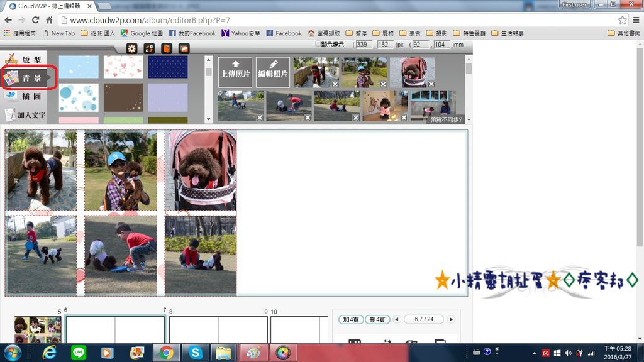This screenshot has height=362, width=644.
Task: Click the browser back button
Action: (8, 20)
